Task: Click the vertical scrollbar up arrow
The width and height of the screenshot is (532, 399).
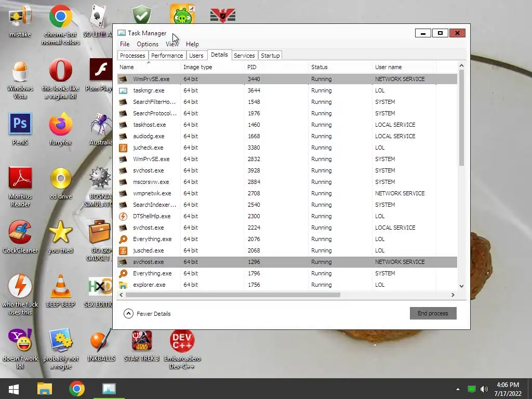Action: [x=461, y=65]
